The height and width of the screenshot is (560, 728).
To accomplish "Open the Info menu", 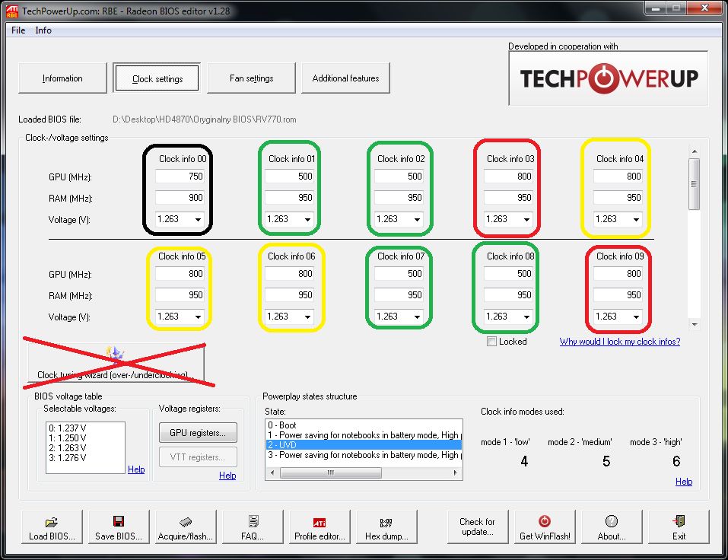I will [43, 30].
